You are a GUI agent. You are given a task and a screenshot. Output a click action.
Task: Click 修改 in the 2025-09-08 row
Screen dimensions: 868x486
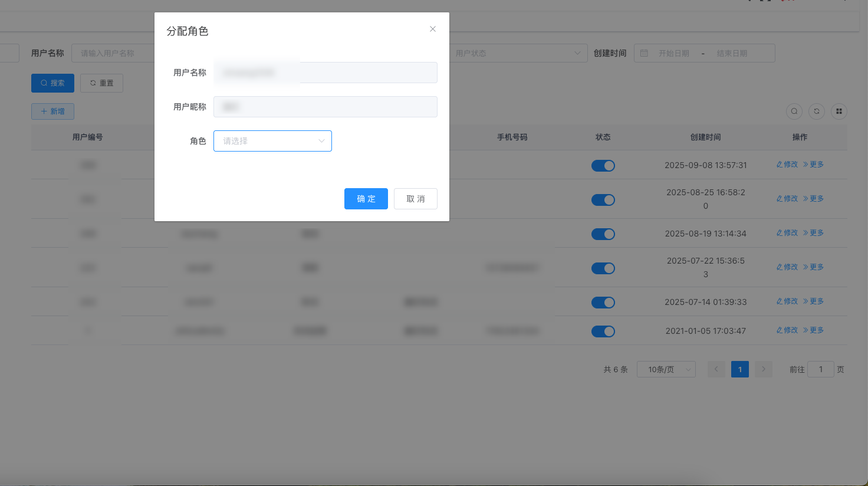point(787,165)
